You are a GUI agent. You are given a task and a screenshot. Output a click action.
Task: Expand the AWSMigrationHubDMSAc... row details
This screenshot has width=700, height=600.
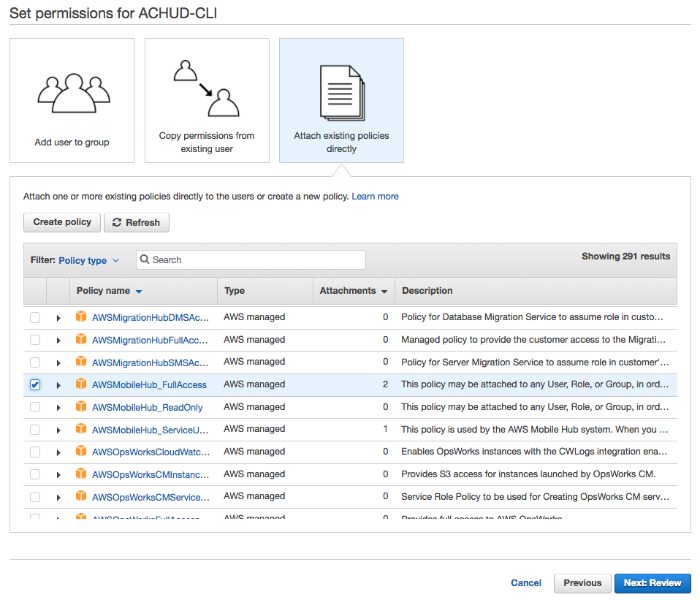pos(58,318)
